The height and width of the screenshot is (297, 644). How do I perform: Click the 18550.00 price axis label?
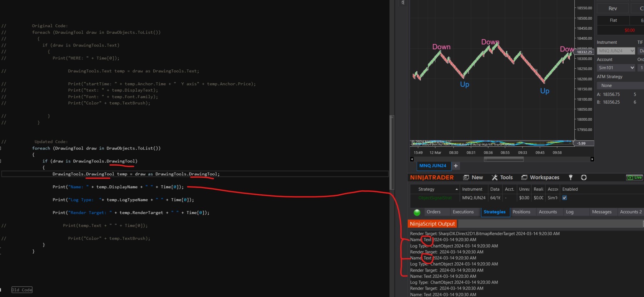click(x=585, y=8)
